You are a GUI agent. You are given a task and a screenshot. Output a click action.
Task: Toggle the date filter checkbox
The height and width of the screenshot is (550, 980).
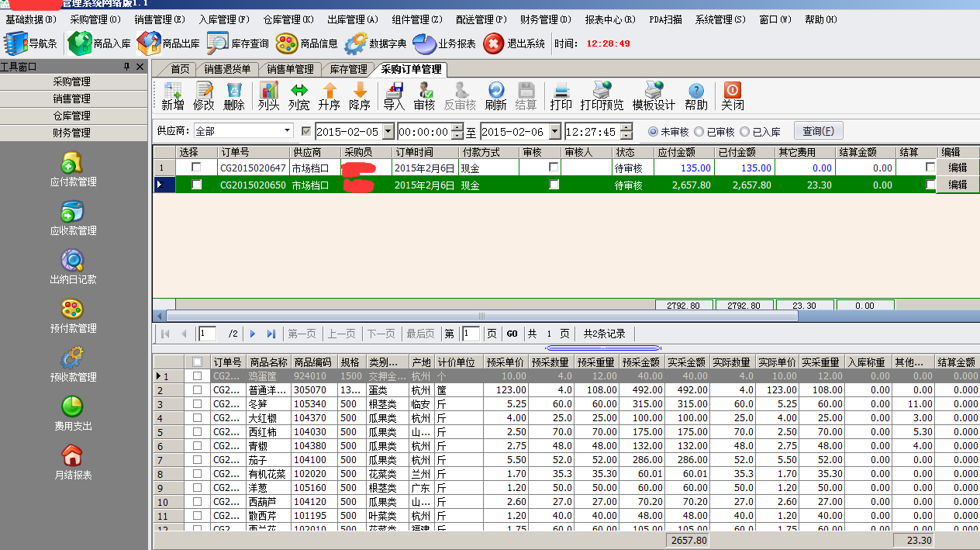pyautogui.click(x=306, y=131)
